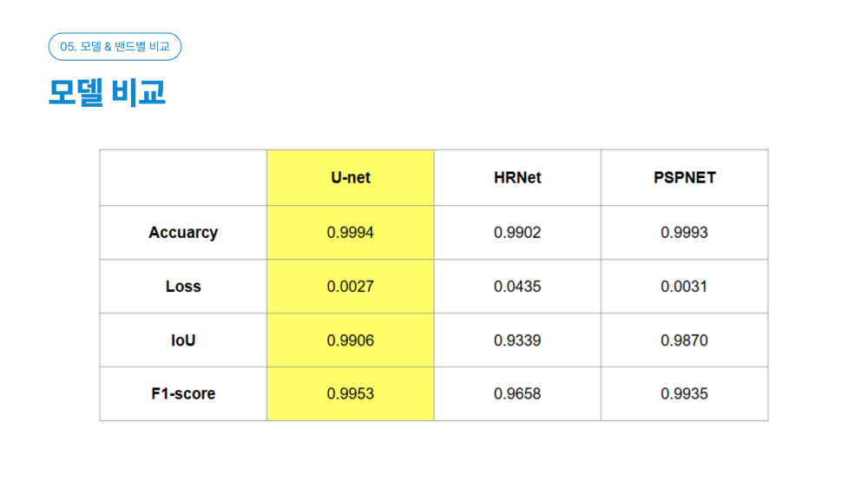Select HRNet accuracy value 0.9902
Image resolution: width=868 pixels, height=489 pixels.
click(517, 233)
